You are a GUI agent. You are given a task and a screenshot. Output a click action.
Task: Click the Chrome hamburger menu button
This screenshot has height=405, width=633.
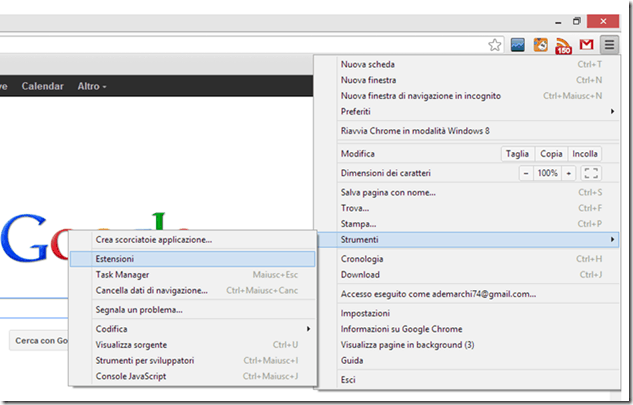[x=610, y=44]
